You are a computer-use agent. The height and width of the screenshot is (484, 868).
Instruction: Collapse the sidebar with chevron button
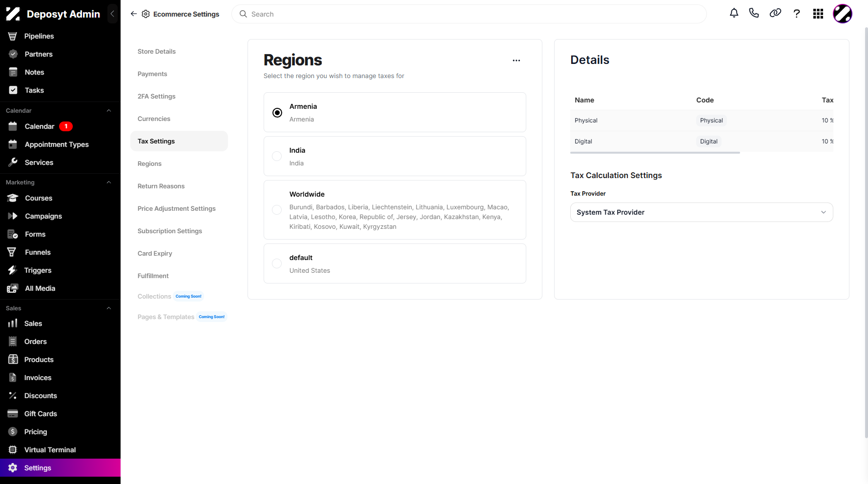click(x=113, y=14)
